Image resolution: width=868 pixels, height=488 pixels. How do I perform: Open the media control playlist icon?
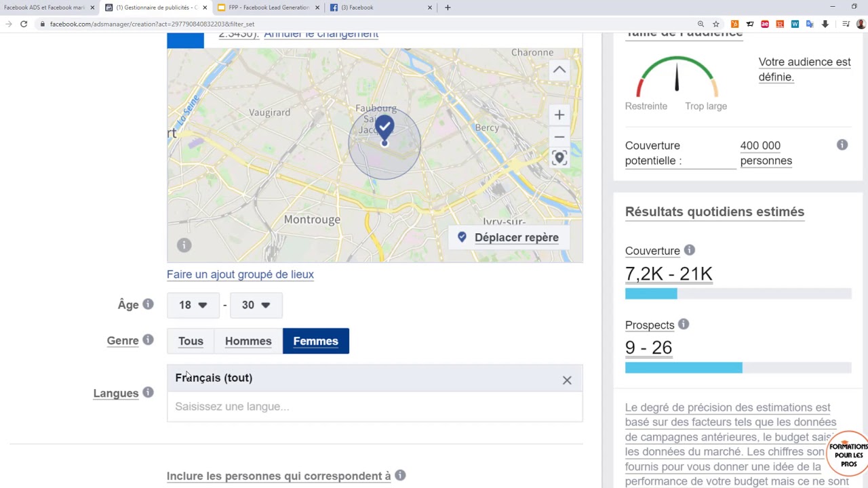(846, 24)
